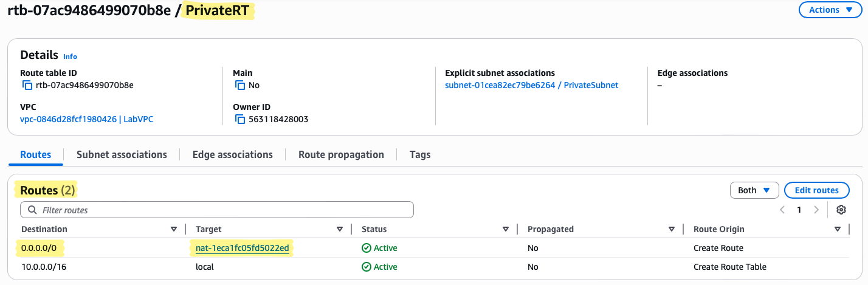Open the NAT gateway target link

pyautogui.click(x=243, y=248)
